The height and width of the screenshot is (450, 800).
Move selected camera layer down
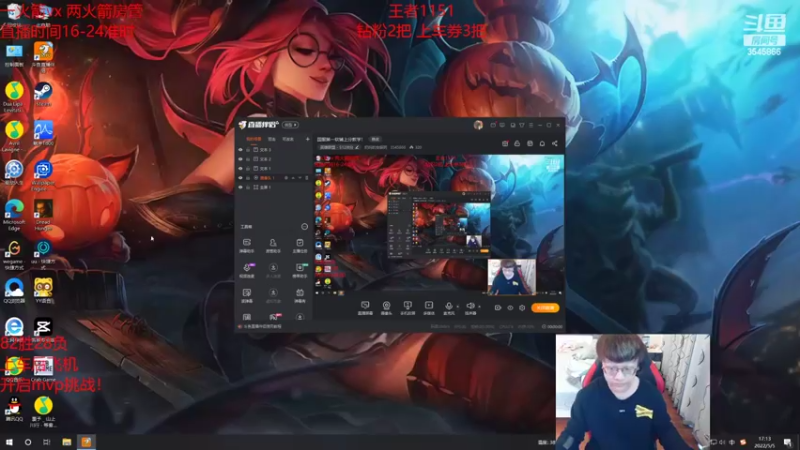point(299,178)
